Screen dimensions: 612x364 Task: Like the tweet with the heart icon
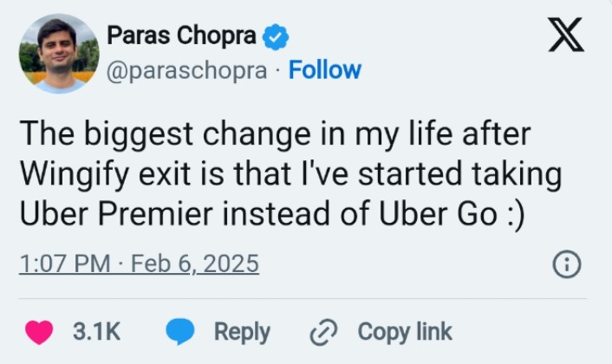point(39,332)
